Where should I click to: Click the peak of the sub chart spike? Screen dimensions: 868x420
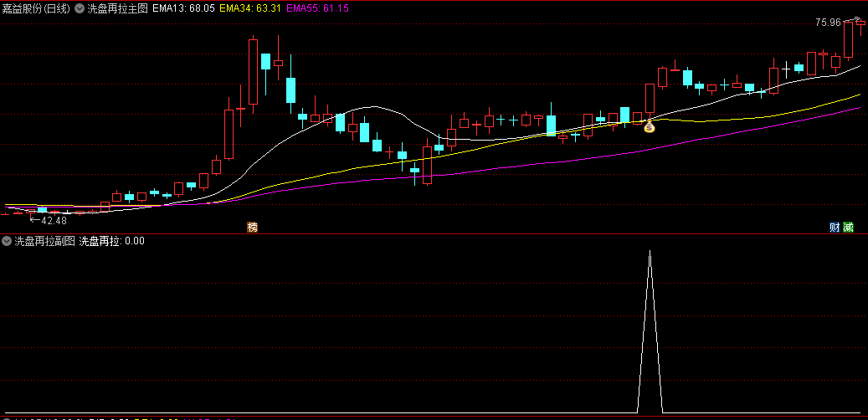[x=650, y=251]
